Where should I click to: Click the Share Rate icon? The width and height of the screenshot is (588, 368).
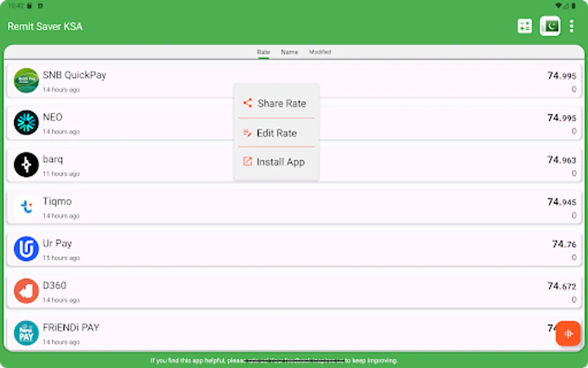point(247,103)
